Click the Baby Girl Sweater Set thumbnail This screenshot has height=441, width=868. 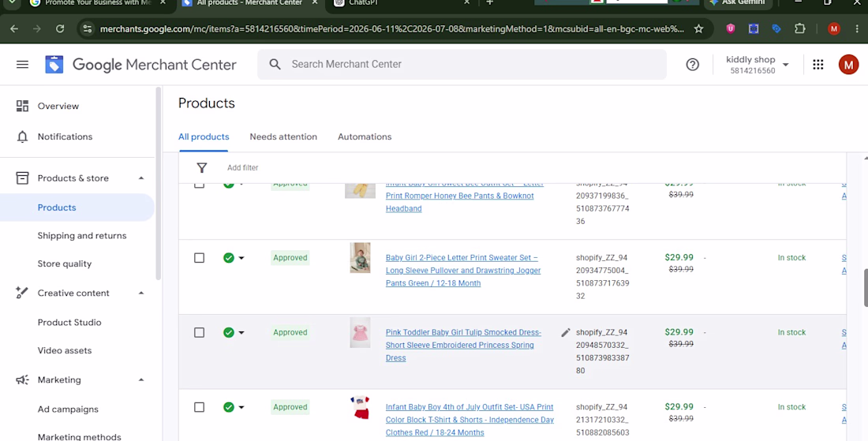[x=360, y=258]
